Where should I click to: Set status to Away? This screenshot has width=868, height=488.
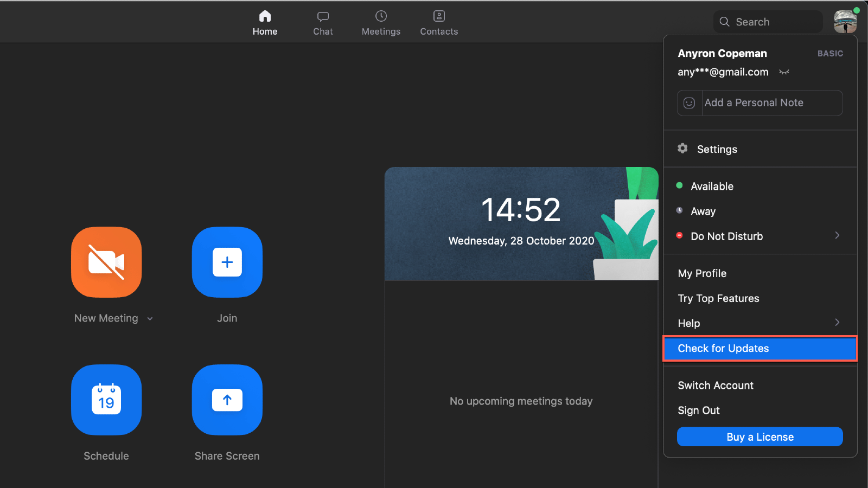pos(703,211)
